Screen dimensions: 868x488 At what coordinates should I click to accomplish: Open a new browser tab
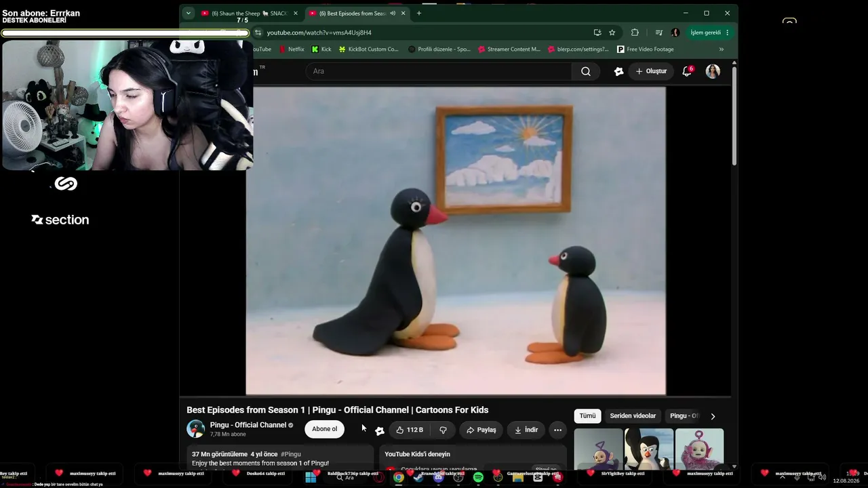pyautogui.click(x=418, y=13)
